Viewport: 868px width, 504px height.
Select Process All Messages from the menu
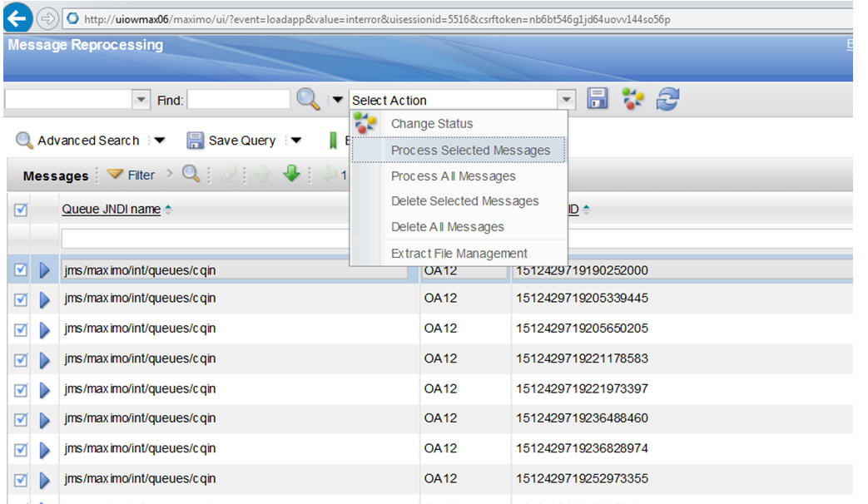coord(454,175)
